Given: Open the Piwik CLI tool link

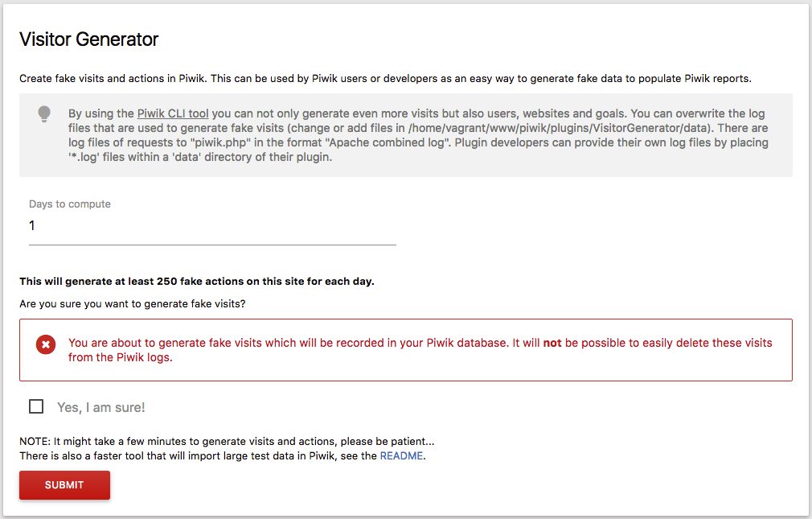Looking at the screenshot, I should [x=173, y=113].
